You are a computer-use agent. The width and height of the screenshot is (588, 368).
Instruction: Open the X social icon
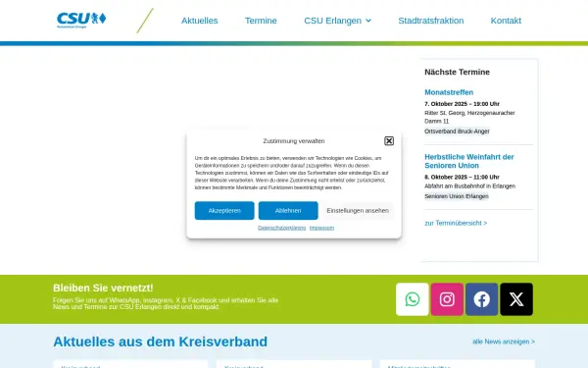516,299
